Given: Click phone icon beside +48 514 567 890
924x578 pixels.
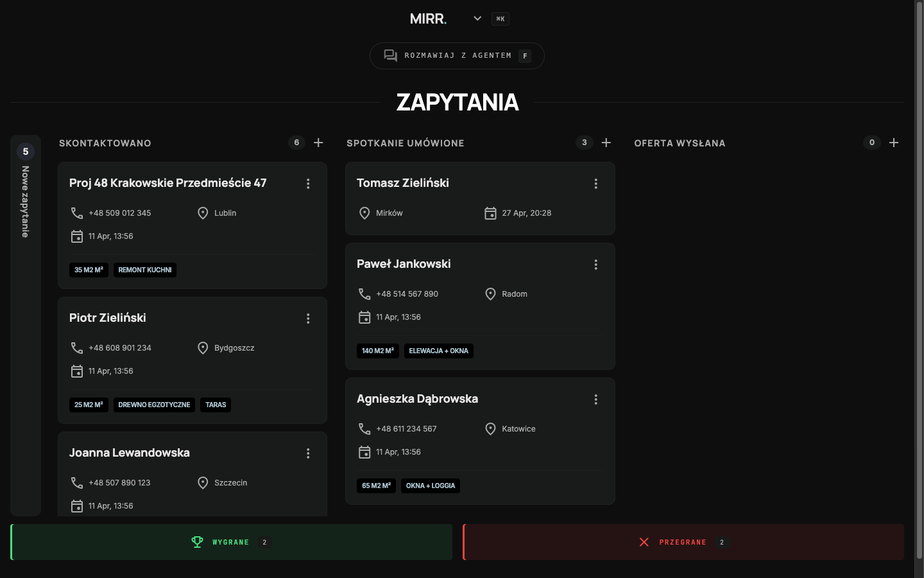Looking at the screenshot, I should [x=364, y=294].
